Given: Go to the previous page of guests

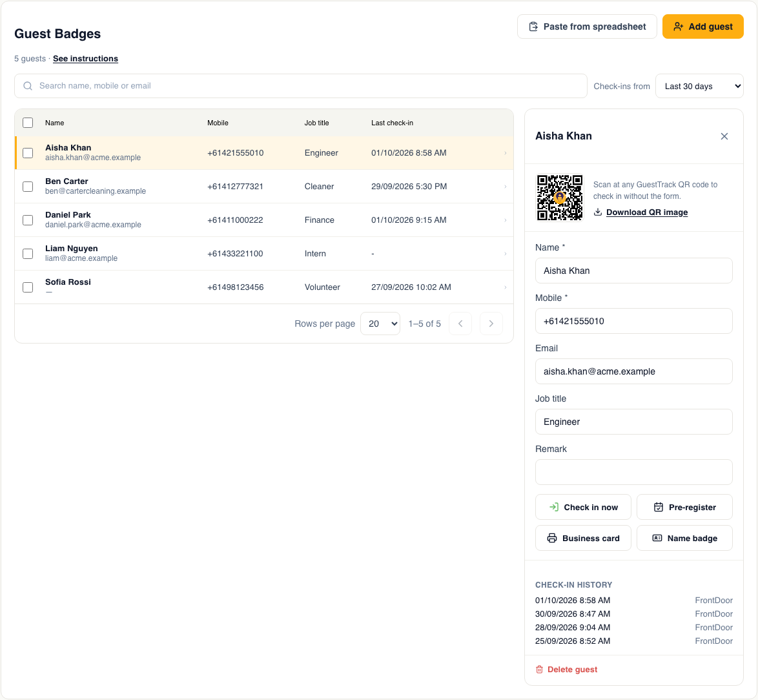Looking at the screenshot, I should coord(460,324).
